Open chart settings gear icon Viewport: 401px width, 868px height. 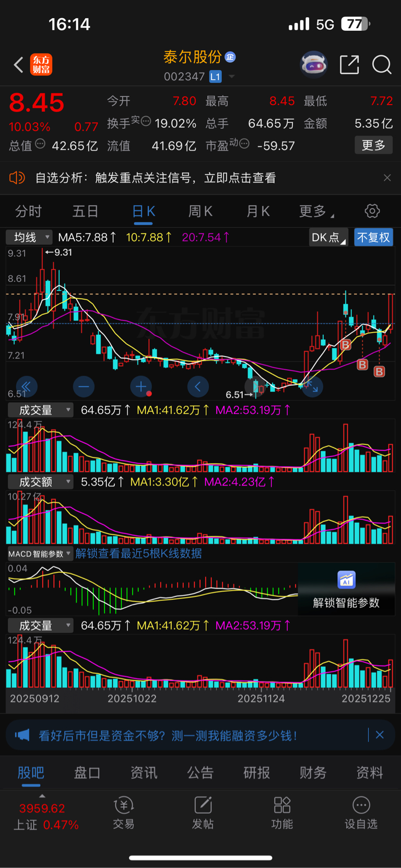click(372, 211)
